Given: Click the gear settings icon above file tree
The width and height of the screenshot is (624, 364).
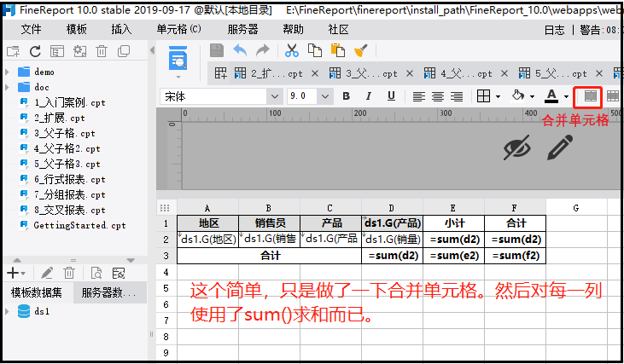Looking at the screenshot, I should click(79, 51).
